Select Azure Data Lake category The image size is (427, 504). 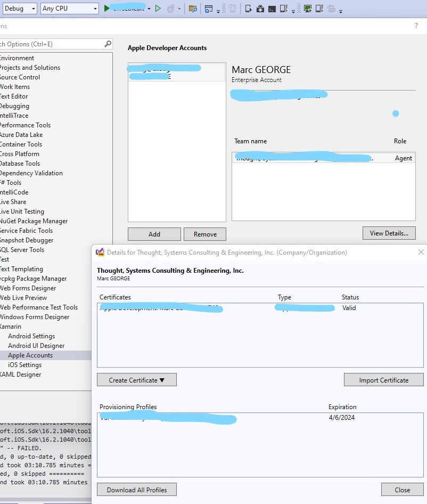[21, 135]
